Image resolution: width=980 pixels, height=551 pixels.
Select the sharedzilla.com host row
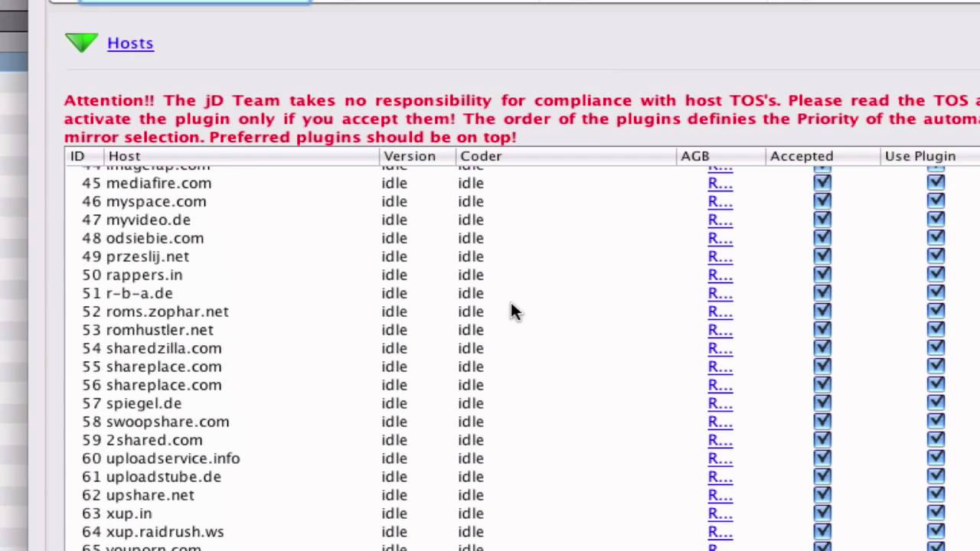[523, 348]
